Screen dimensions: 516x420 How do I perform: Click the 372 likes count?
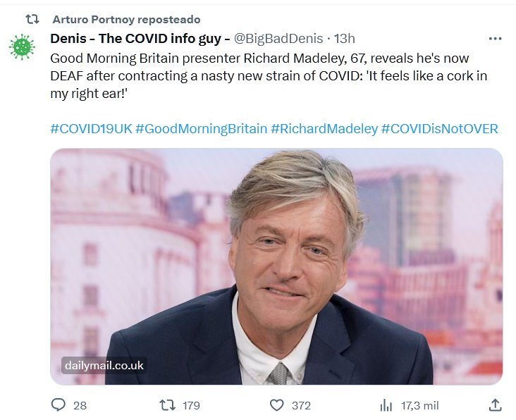301,405
